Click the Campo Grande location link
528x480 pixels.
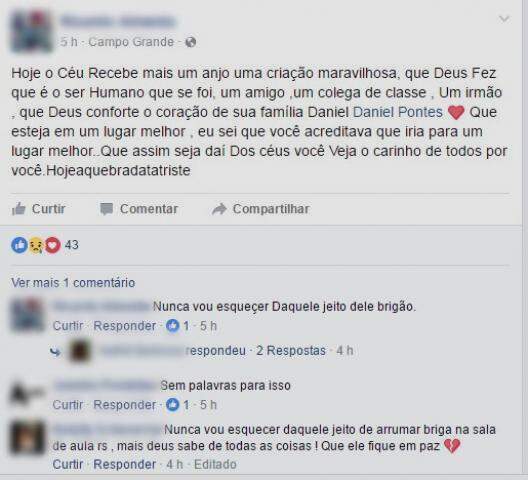coord(131,42)
